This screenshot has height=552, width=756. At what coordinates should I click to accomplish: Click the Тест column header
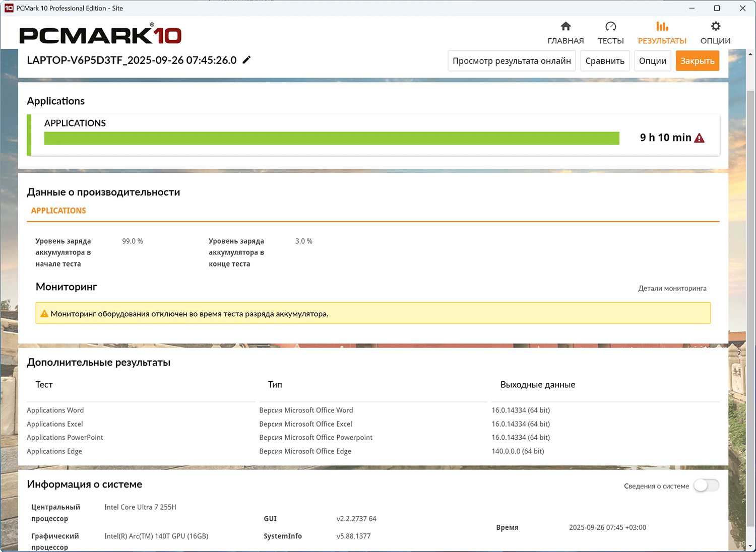click(44, 385)
